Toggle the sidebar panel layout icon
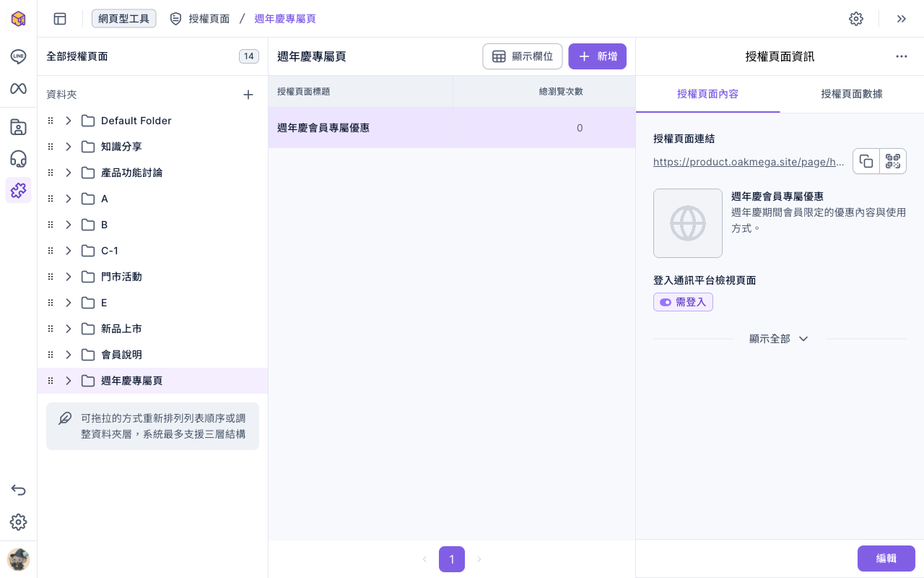 [60, 19]
